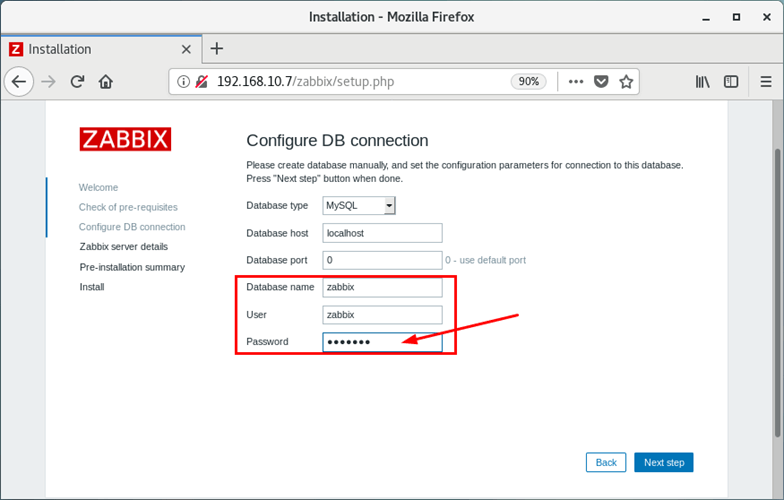Click the forward navigation arrow
The width and height of the screenshot is (784, 500).
[48, 82]
